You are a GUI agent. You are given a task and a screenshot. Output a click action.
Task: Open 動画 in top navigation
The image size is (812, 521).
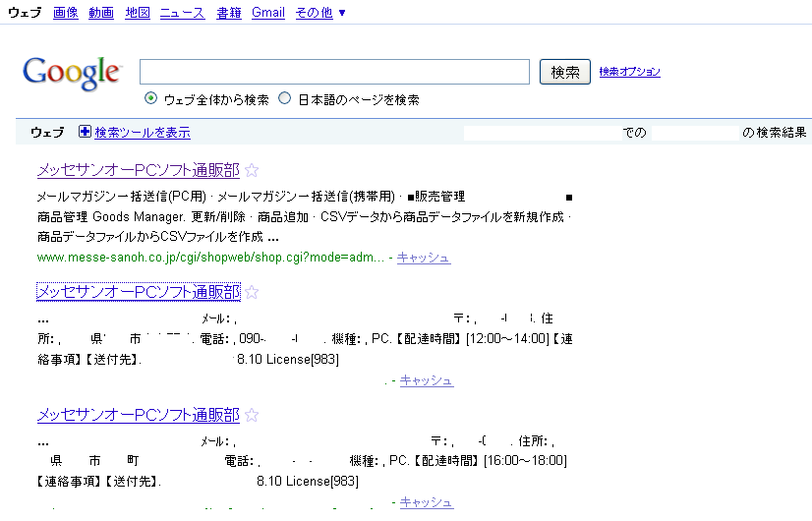101,13
